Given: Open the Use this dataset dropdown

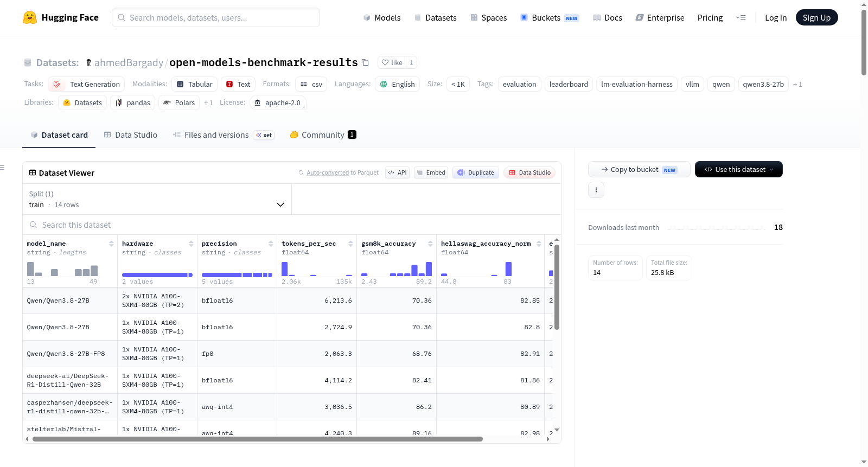Looking at the screenshot, I should 738,169.
